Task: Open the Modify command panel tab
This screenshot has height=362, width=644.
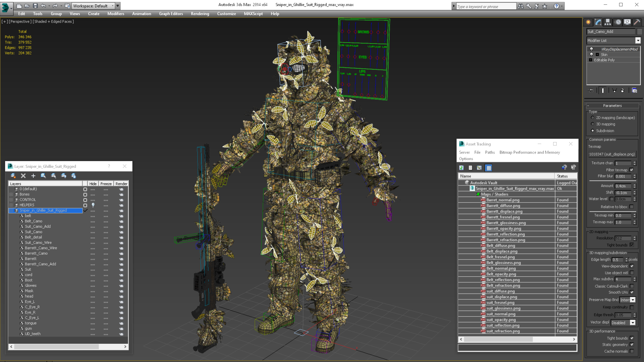Action: [598, 22]
